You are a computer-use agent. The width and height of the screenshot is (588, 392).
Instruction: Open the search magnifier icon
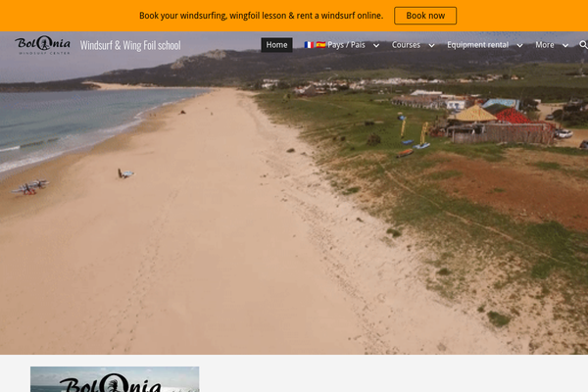583,45
